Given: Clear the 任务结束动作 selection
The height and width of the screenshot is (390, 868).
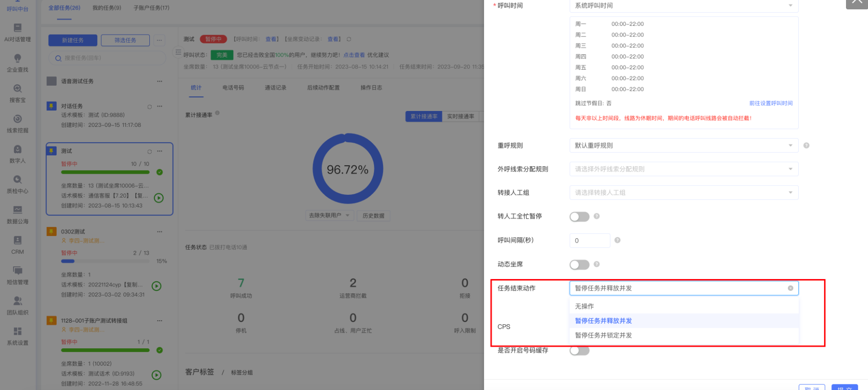Looking at the screenshot, I should point(790,288).
